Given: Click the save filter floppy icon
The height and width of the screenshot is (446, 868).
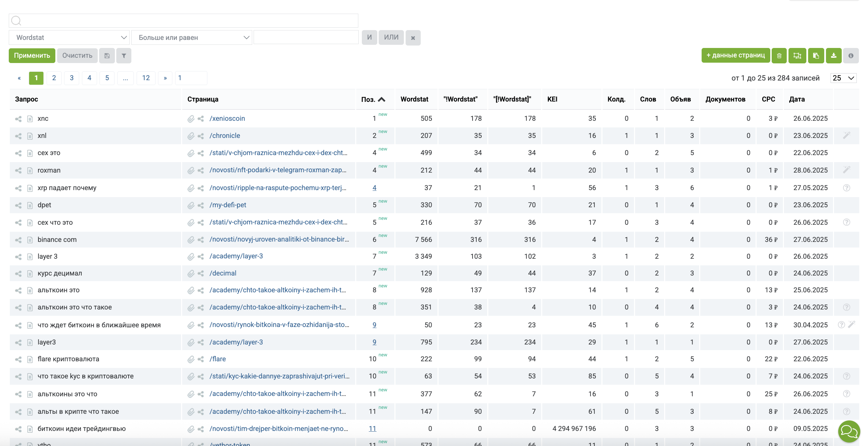Looking at the screenshot, I should click(107, 56).
